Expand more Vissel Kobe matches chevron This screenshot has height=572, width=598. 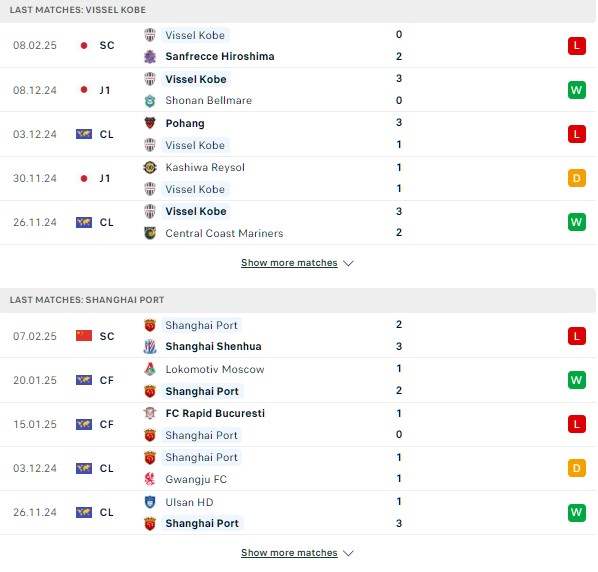pos(348,263)
